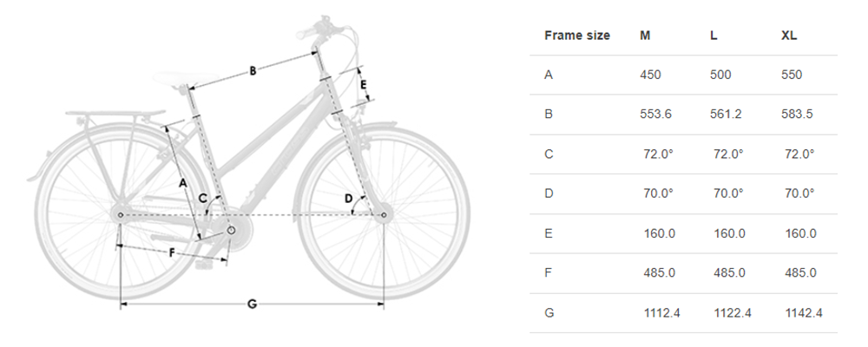Screen dimensions: 868x347
Task: Select the 'C' seat angle marker
Action: (203, 198)
